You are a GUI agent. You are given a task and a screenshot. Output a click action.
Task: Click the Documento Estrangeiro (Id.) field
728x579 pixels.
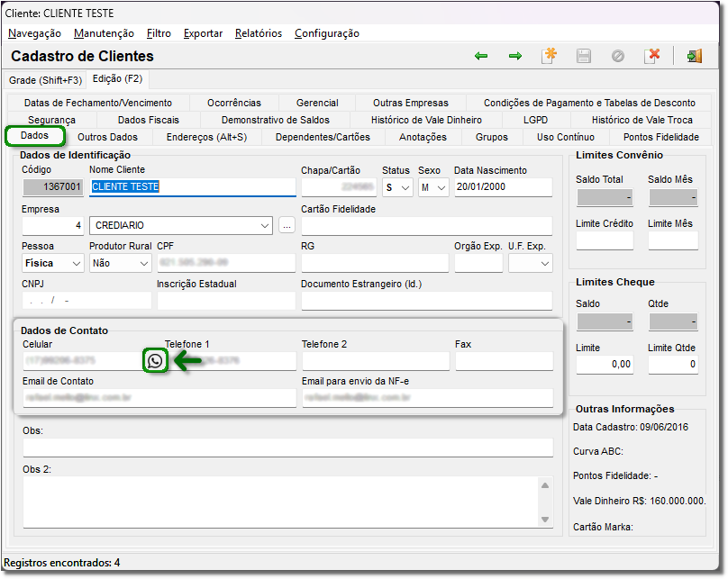pos(427,301)
